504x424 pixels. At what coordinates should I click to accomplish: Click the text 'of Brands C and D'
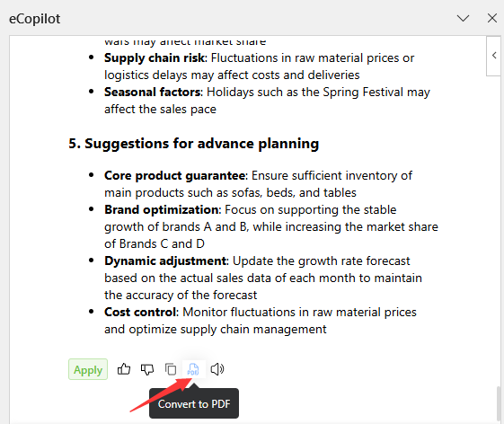point(155,244)
